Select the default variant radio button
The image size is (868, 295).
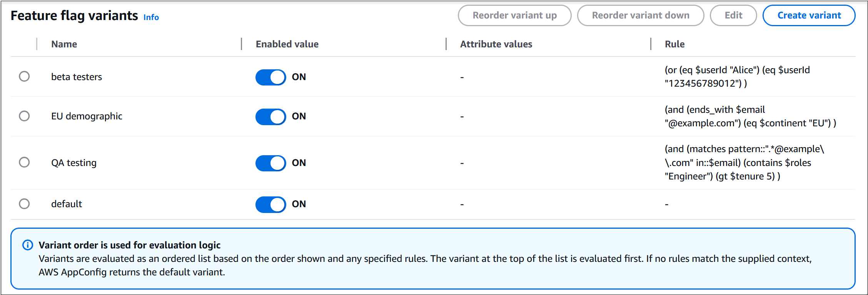(24, 204)
